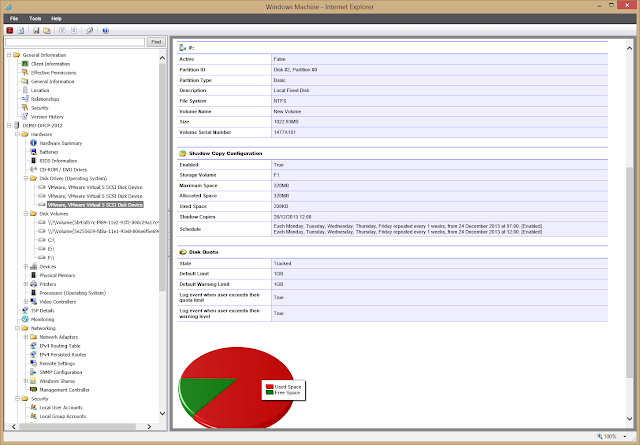Click the blue help info toolbar icon
This screenshot has width=640, height=445.
tap(105, 30)
